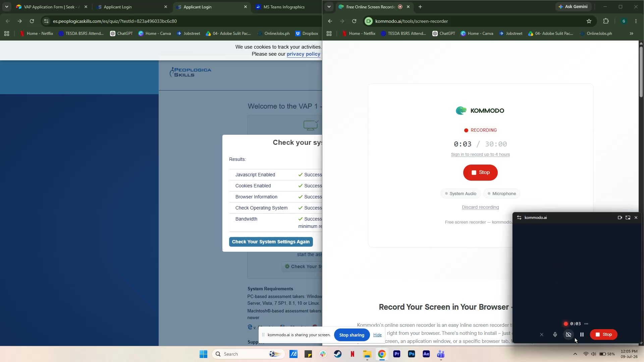This screenshot has width=644, height=362.
Task: Click the Discard recording link
Action: pos(480,207)
